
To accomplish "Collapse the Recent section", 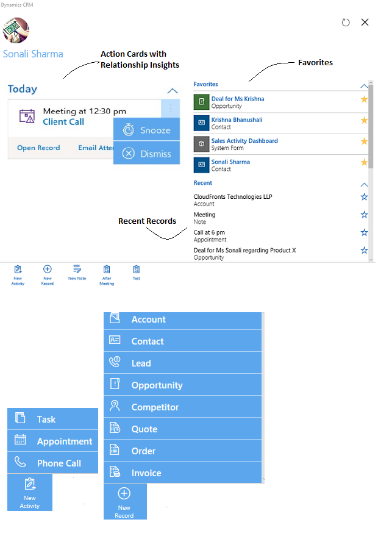I will [x=364, y=185].
